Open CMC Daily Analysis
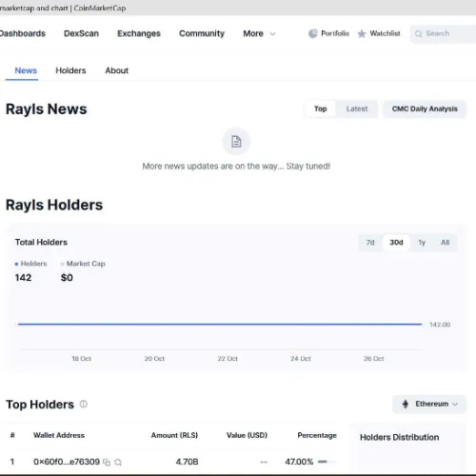 (425, 109)
